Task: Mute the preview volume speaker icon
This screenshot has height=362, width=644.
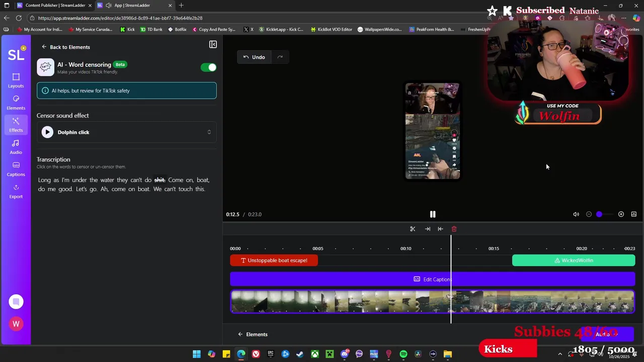Action: [x=576, y=214]
